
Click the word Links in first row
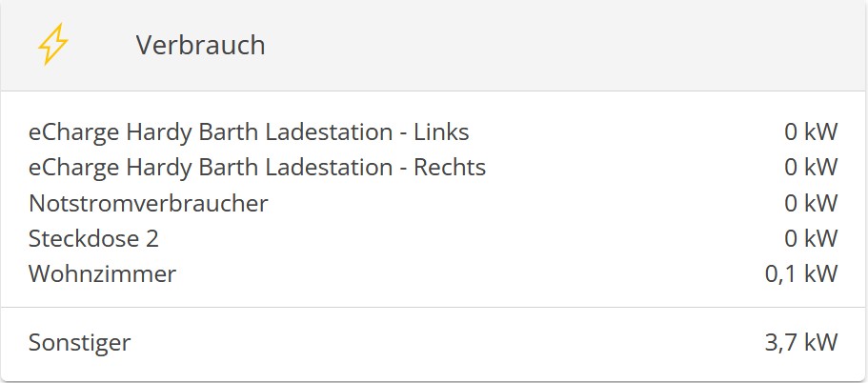[441, 131]
